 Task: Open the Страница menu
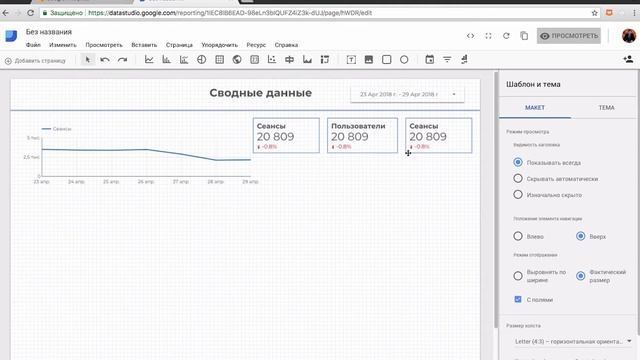tap(179, 45)
